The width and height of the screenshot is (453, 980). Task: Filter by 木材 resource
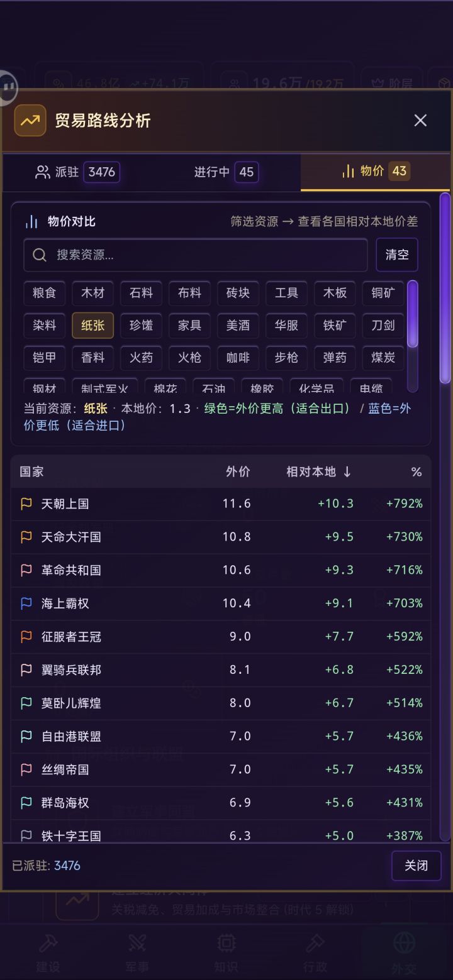tap(93, 293)
